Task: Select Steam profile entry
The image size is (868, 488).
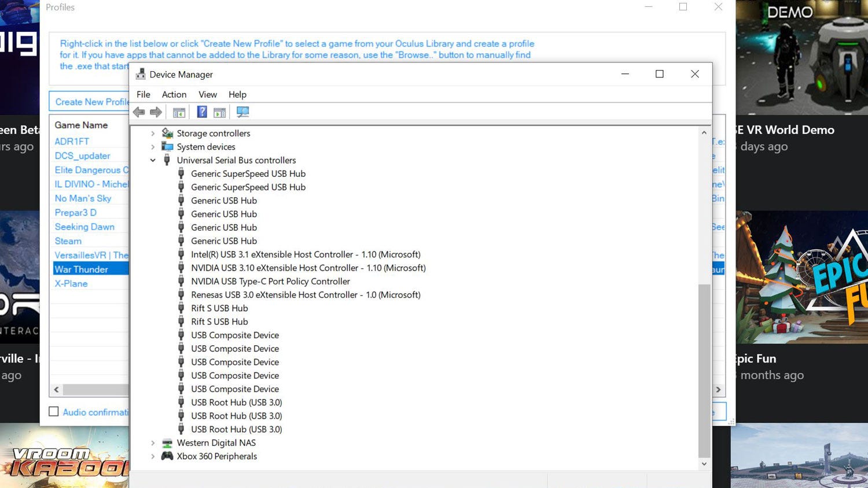Action: coord(68,241)
